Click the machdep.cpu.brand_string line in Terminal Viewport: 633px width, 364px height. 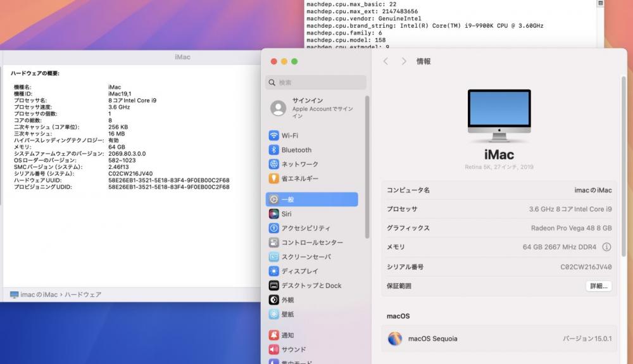click(425, 26)
